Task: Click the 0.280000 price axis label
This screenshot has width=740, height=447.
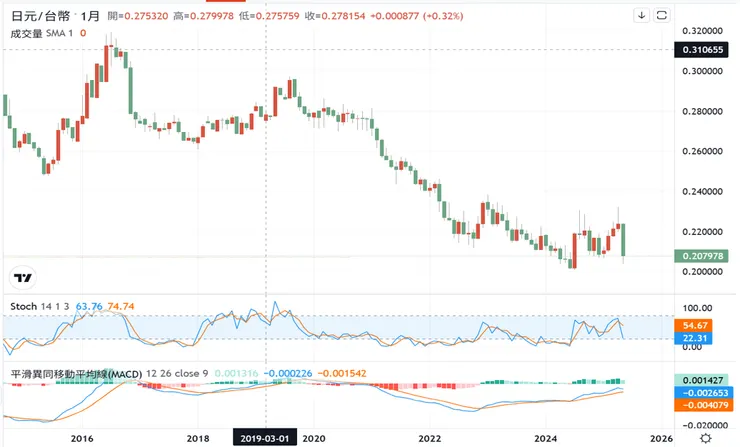Action: pos(702,111)
